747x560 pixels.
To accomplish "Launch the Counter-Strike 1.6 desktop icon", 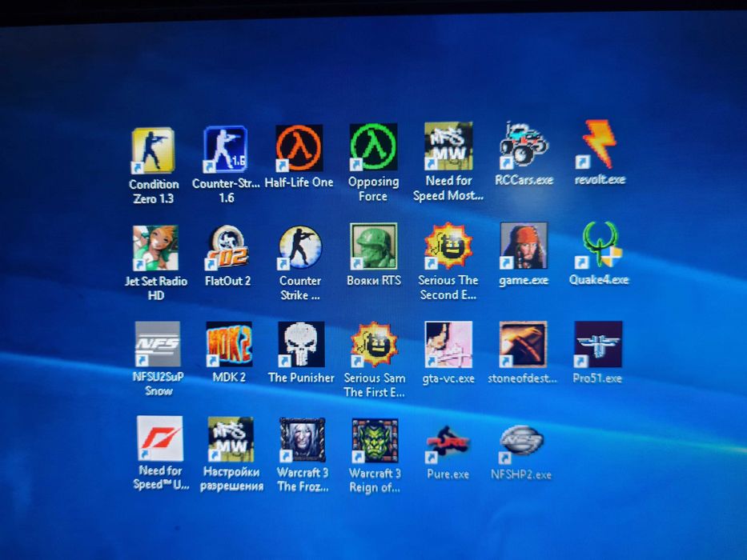I will (226, 150).
